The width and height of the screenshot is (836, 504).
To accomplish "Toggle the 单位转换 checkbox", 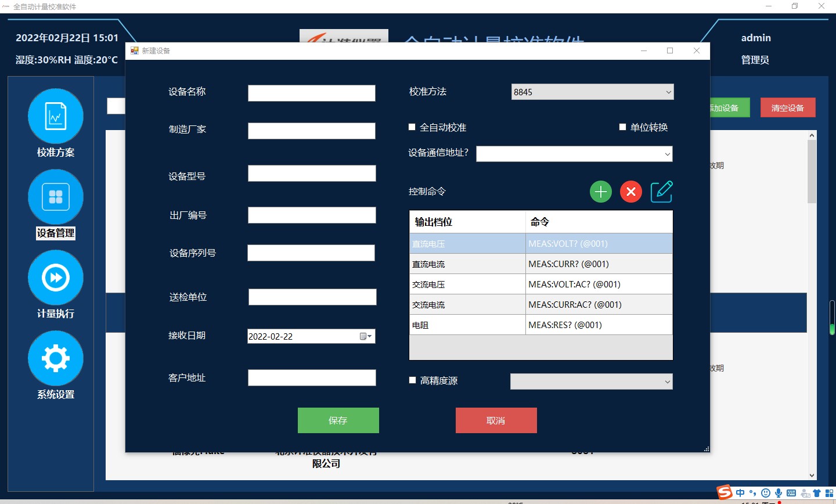I will coord(622,127).
